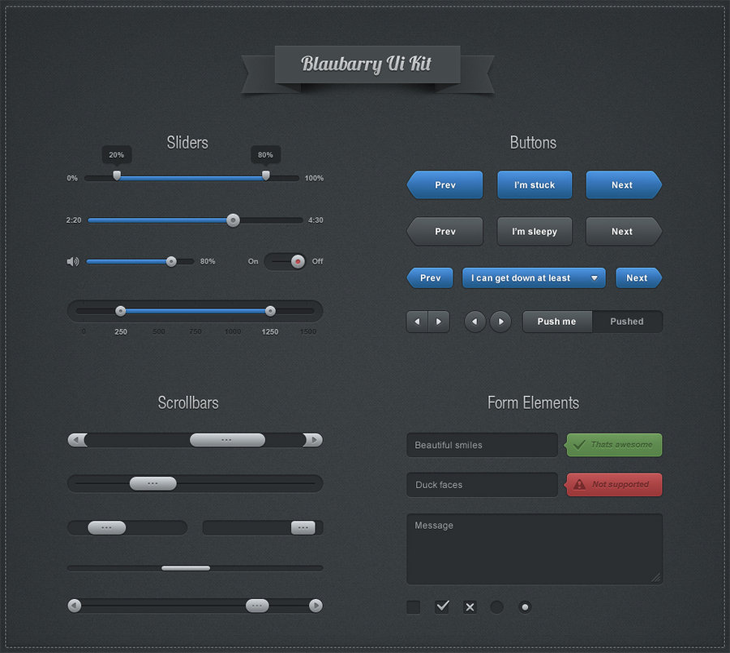Click the Blaubarry Ui Kit ribbon title
This screenshot has width=730, height=653.
366,64
